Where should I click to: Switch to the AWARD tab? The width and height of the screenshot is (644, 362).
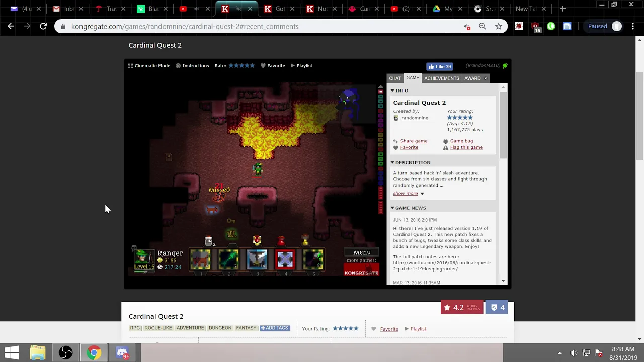[x=472, y=78]
